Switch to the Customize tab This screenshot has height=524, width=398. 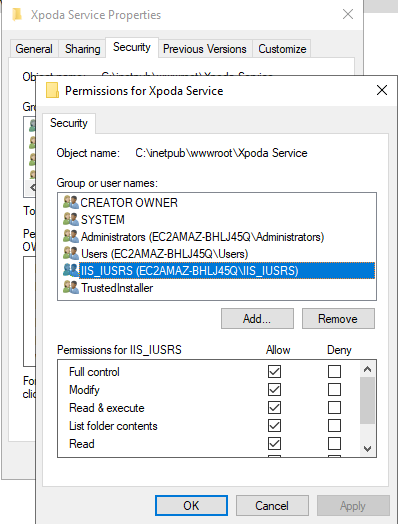pyautogui.click(x=282, y=49)
